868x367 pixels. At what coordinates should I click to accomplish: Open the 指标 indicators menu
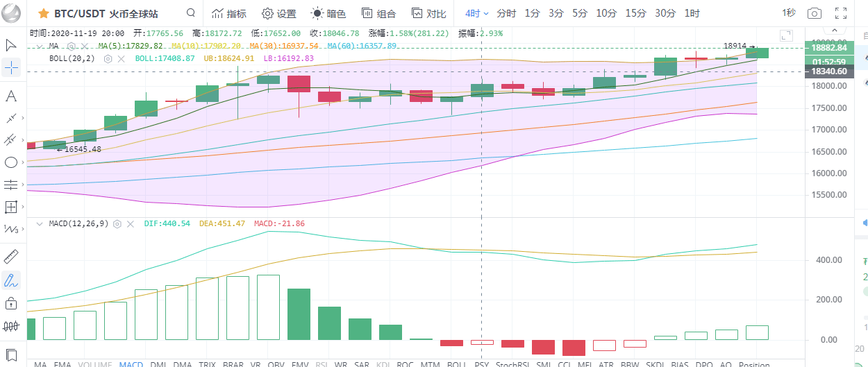(x=228, y=13)
